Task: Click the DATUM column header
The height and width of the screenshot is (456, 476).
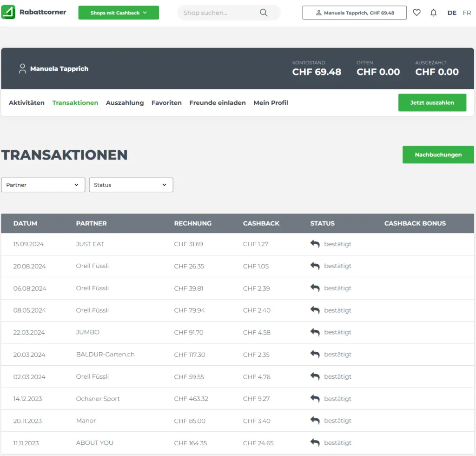Action: point(25,224)
